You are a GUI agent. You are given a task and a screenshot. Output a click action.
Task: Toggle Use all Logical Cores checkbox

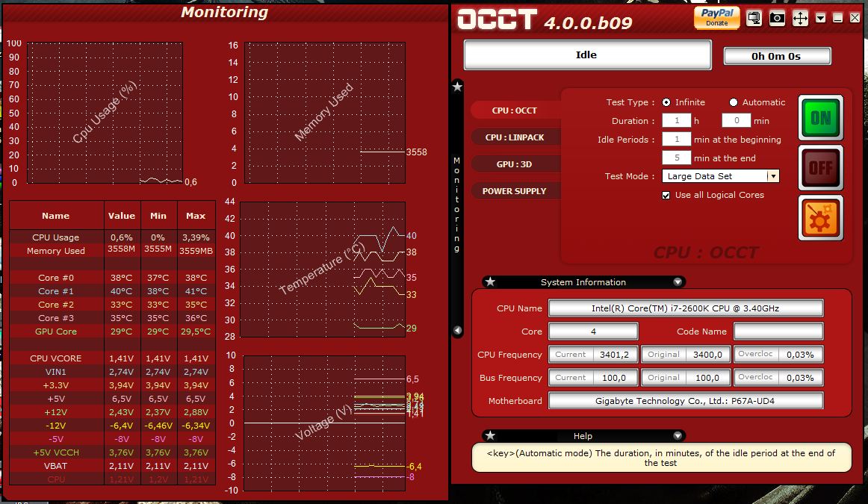(x=666, y=195)
